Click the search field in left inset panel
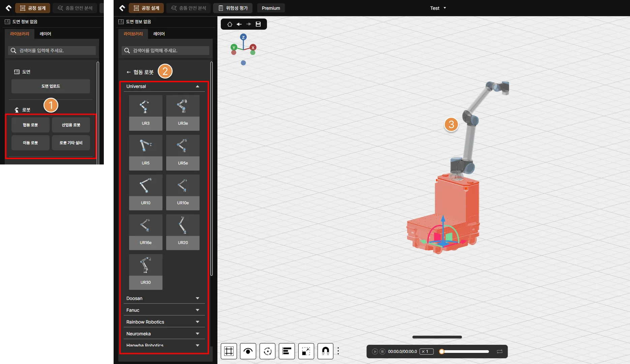This screenshot has width=630, height=364. tap(52, 51)
